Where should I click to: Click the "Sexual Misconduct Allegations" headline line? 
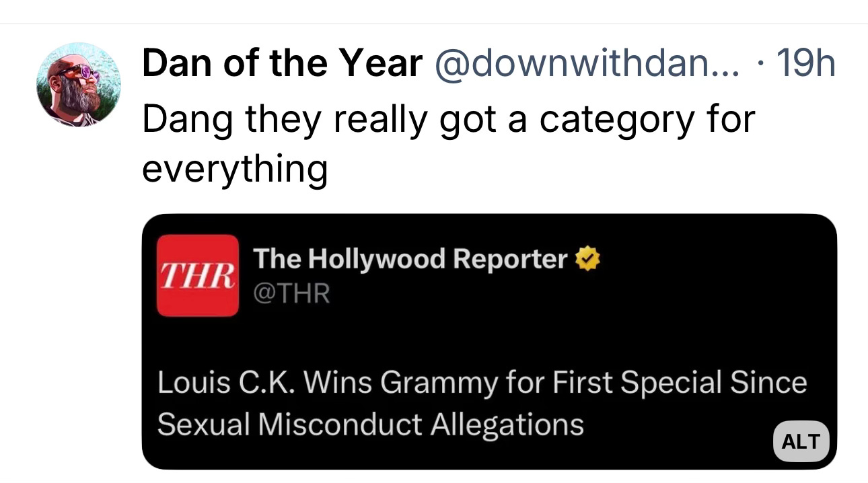click(x=370, y=424)
